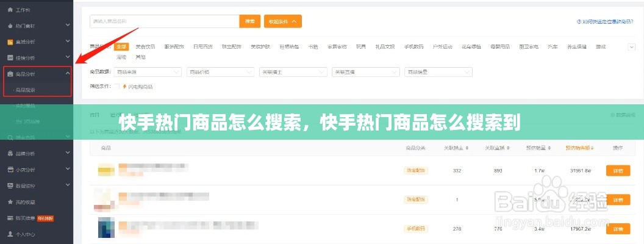Click the 购买续费 card icon
This screenshot has width=644, height=244.
[10, 218]
